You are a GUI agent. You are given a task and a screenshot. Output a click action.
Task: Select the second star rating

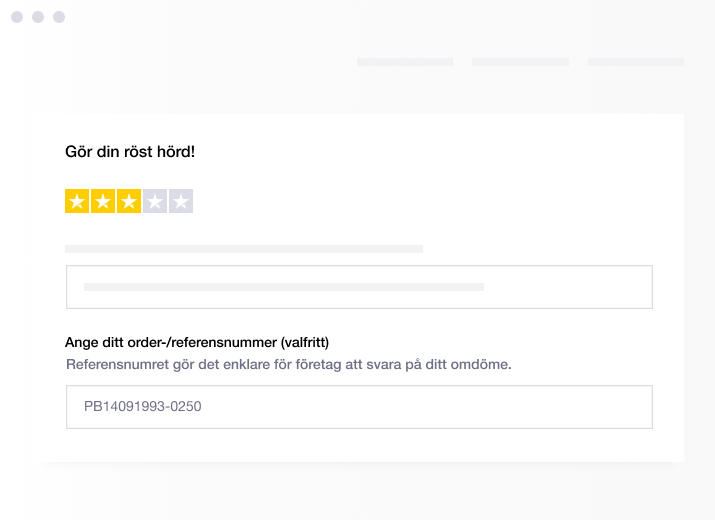pos(103,201)
